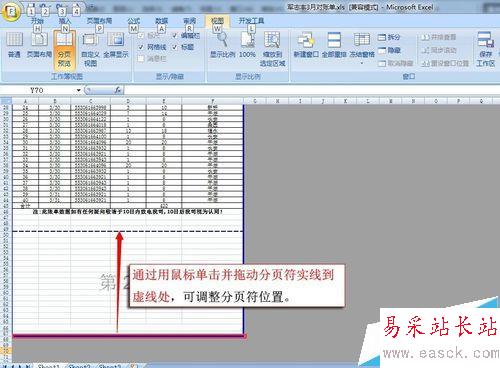Enter 全屏显示 full screen mode
Viewport: 500px width, 368px height.
pos(116,45)
